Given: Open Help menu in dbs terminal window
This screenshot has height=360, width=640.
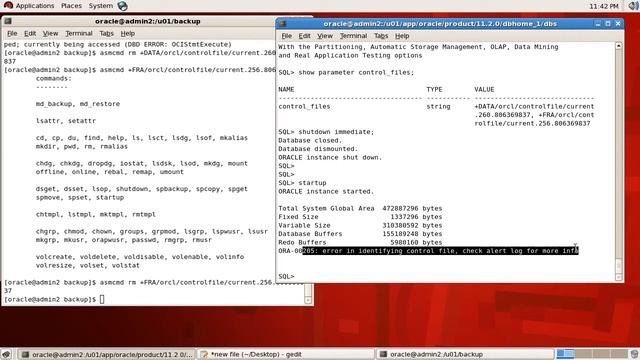Looking at the screenshot, I should (x=402, y=36).
